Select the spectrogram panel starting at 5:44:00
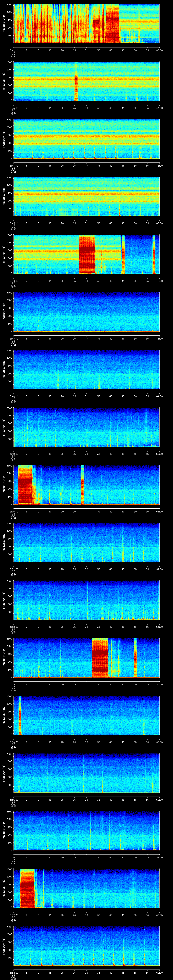The width and height of the screenshot is (173, 980). point(86,139)
